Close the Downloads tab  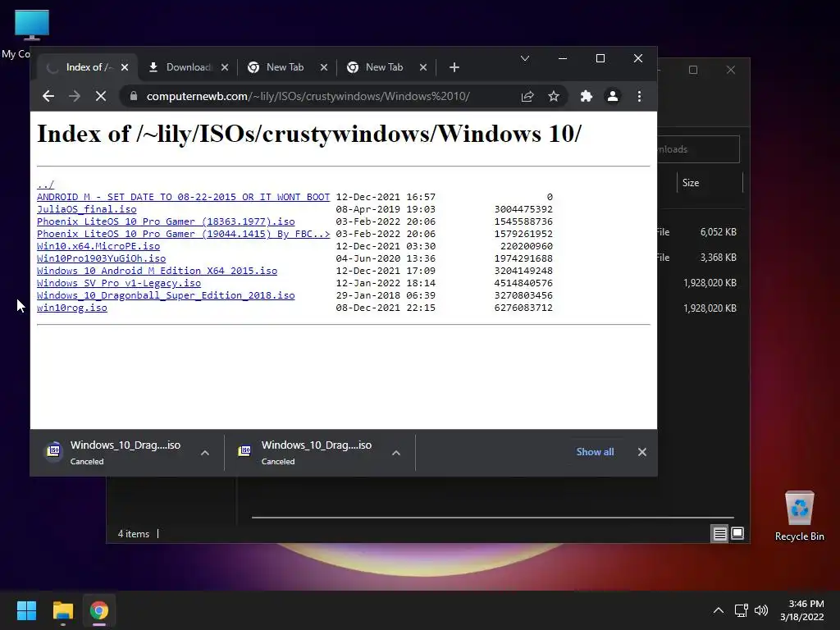tap(225, 67)
